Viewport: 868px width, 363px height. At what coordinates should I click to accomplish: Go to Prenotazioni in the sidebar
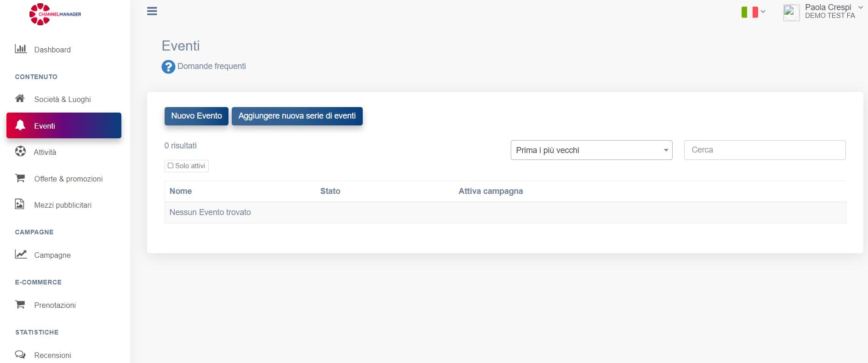point(55,305)
